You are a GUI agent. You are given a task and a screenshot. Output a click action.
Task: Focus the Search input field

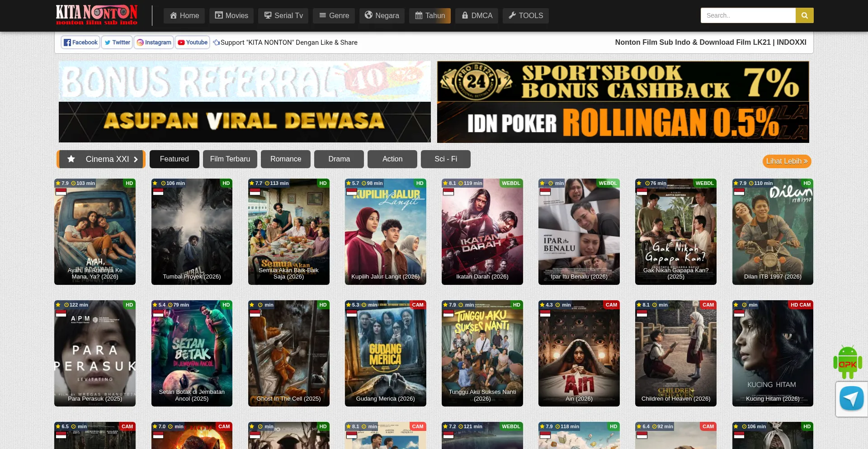(x=748, y=15)
